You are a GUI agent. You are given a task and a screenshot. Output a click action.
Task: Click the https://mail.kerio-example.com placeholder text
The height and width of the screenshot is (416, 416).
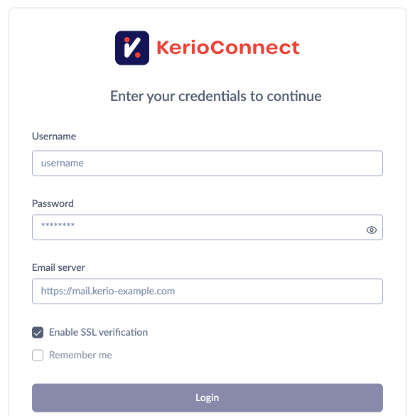point(108,291)
